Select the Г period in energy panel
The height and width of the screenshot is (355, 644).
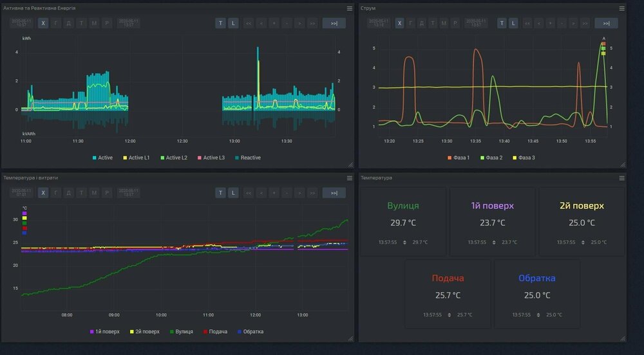click(56, 23)
